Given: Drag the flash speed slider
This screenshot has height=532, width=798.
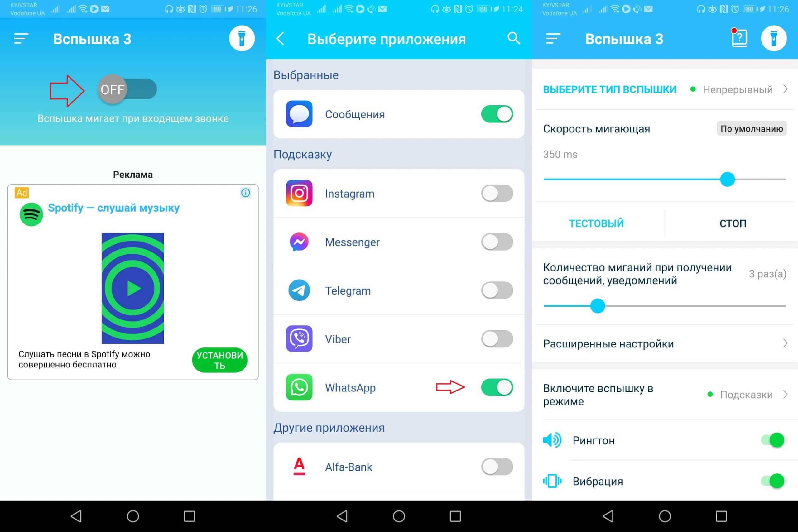Looking at the screenshot, I should coord(726,179).
